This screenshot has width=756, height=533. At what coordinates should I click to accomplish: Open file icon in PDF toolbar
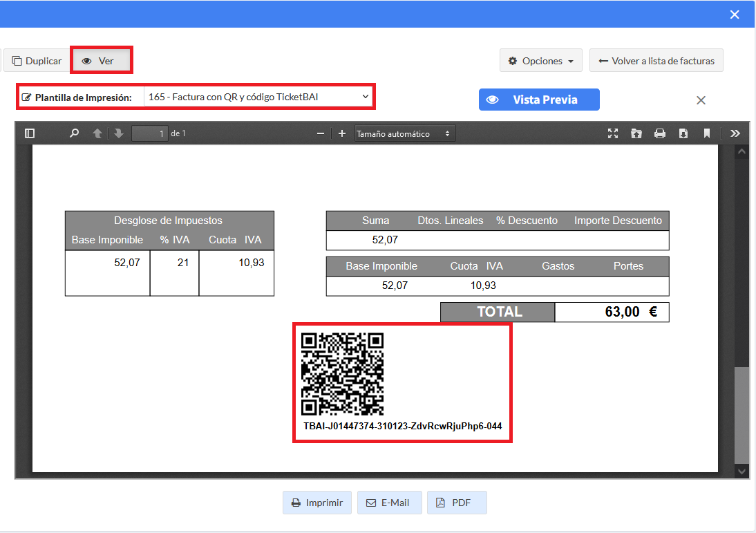tap(636, 133)
